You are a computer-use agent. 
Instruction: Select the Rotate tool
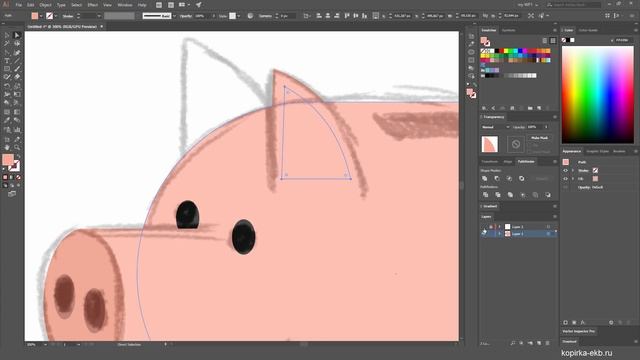tap(7, 86)
